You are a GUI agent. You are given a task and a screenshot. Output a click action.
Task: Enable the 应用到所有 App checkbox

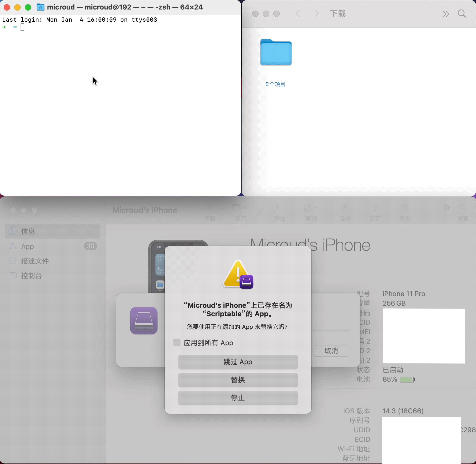click(x=176, y=343)
